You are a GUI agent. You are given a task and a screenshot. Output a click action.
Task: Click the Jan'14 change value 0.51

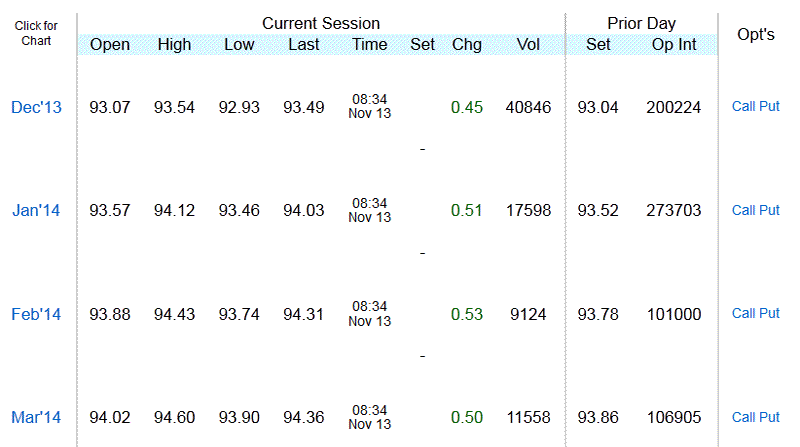pos(466,211)
